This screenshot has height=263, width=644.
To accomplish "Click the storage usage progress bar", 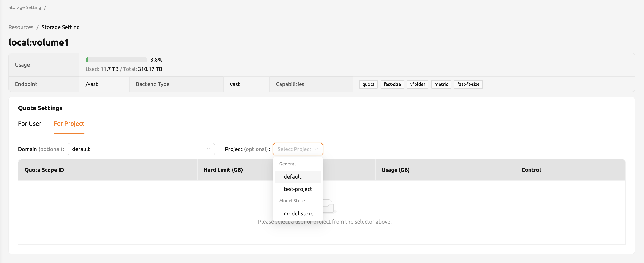I will coord(116,60).
